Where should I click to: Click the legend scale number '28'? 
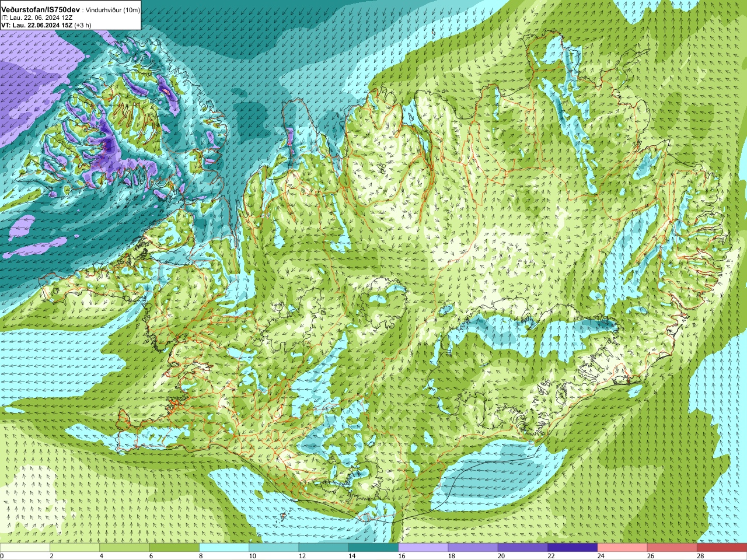(700, 556)
